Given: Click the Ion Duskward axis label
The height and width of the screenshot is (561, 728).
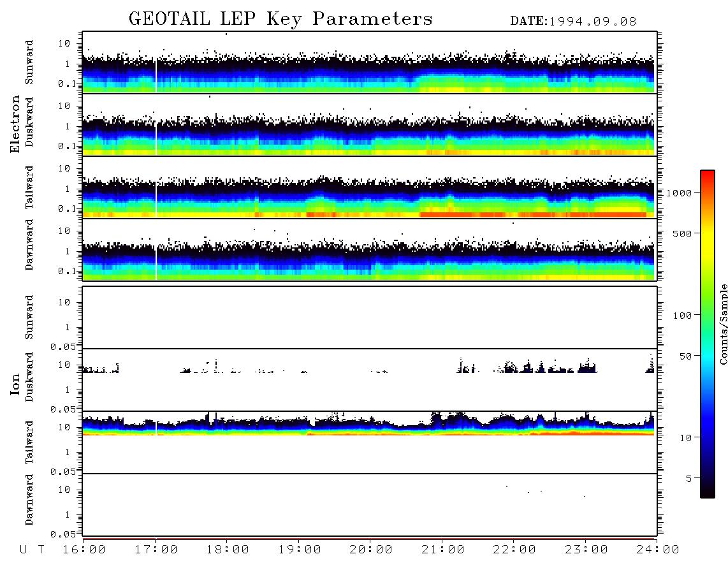Looking at the screenshot, I should click(29, 377).
